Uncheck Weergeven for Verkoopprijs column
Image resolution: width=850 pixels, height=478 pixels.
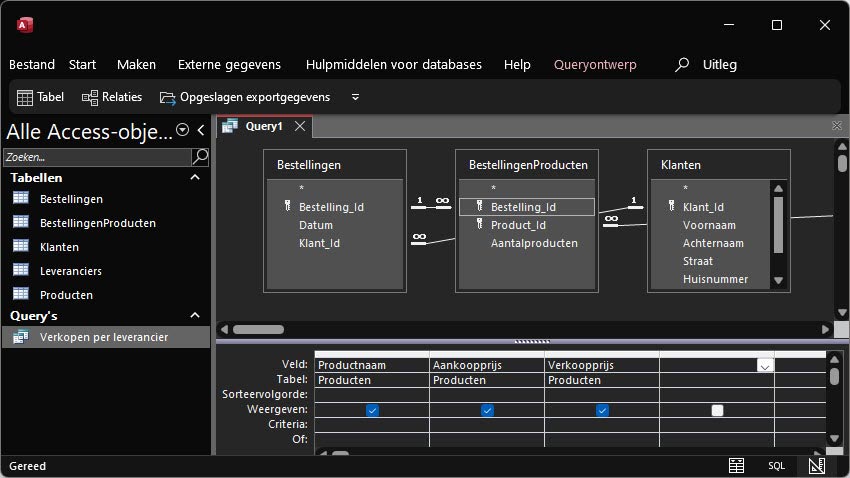(602, 410)
